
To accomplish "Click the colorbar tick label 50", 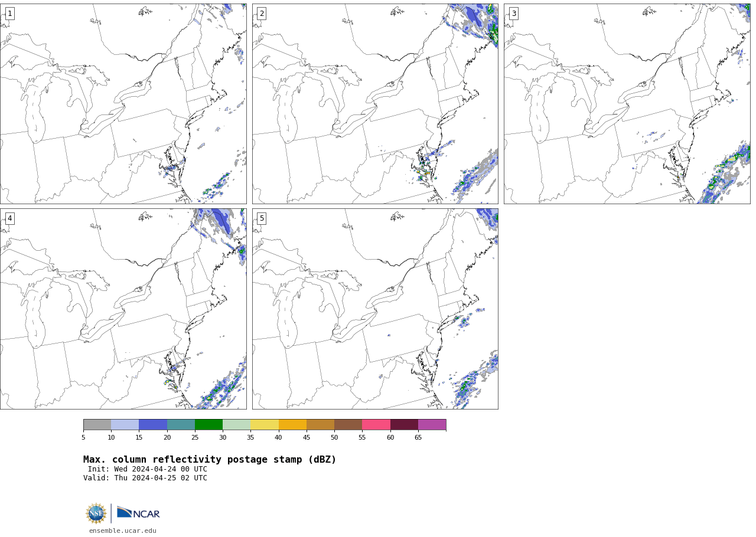I will click(x=334, y=437).
